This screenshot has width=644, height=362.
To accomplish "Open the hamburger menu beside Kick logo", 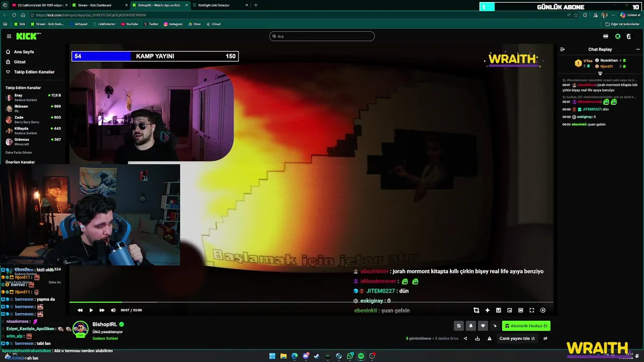I will click(x=9, y=36).
